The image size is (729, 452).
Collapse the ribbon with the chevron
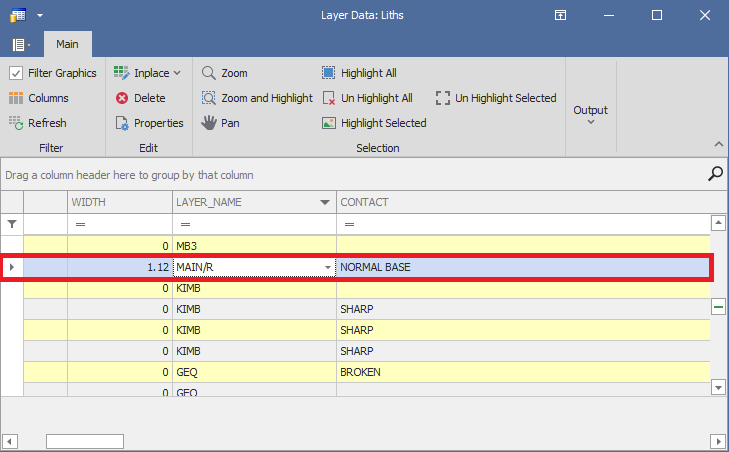(x=717, y=145)
